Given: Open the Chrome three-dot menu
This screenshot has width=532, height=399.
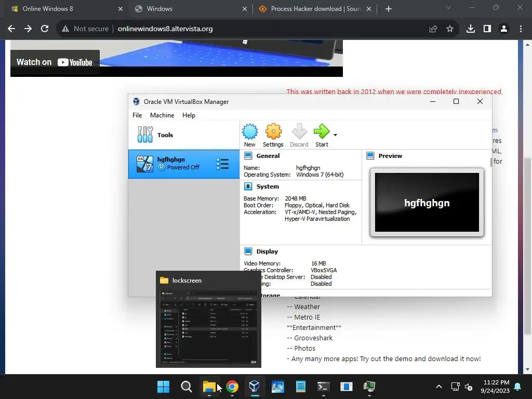Looking at the screenshot, I should pos(521,29).
